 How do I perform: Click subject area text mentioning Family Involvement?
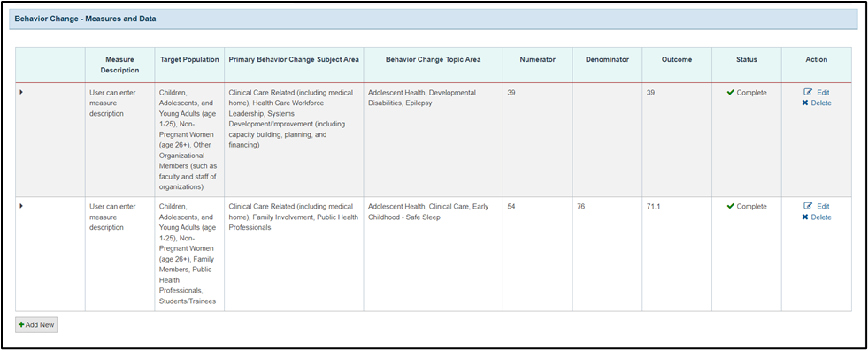coord(294,217)
